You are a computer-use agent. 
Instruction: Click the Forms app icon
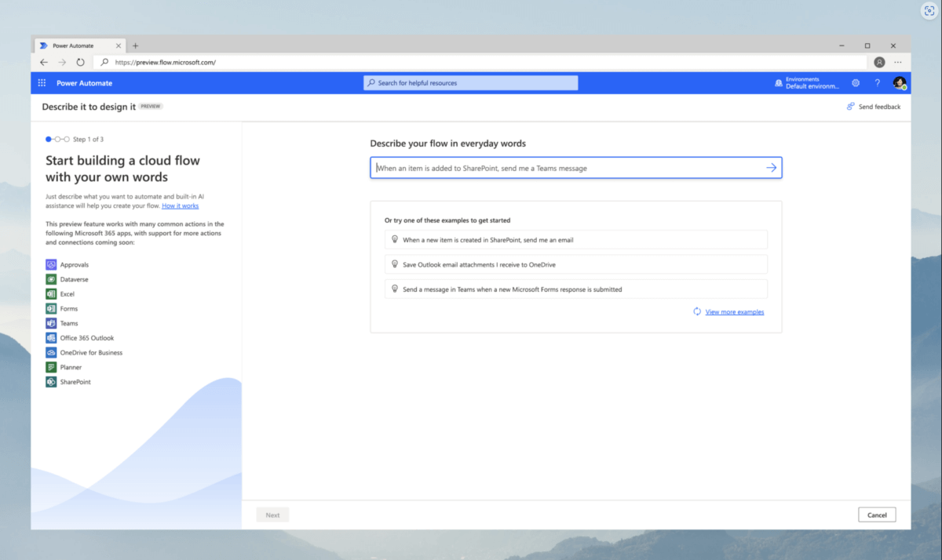[51, 309]
